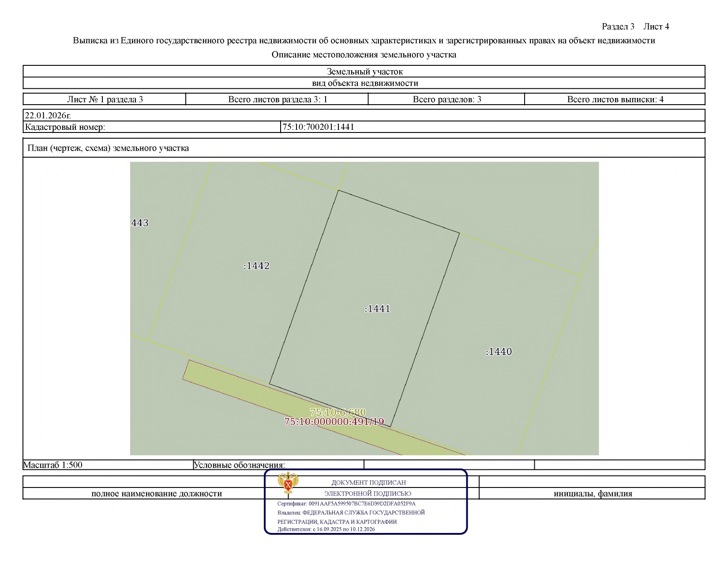Viewport: 728px width, 563px height.
Task: Select parcel label :1441 on the plan
Action: [378, 309]
